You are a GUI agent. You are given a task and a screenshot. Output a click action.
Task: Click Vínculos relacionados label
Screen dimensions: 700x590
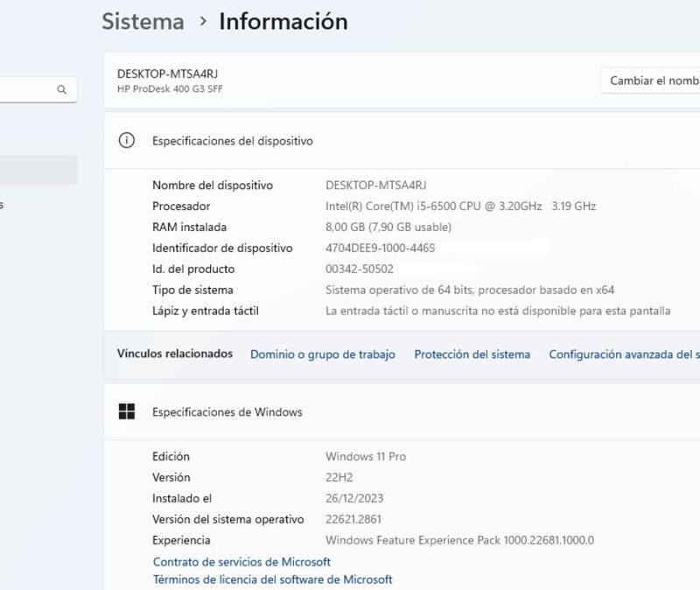coord(174,354)
